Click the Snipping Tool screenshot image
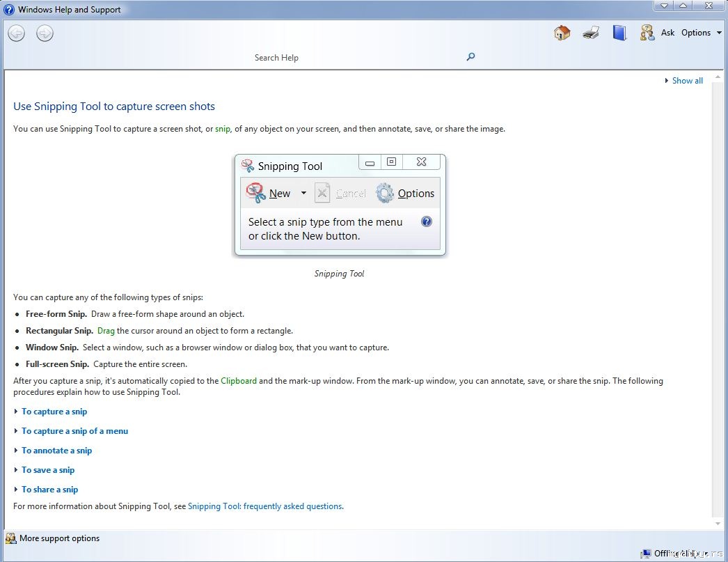728x562 pixels. pos(340,205)
